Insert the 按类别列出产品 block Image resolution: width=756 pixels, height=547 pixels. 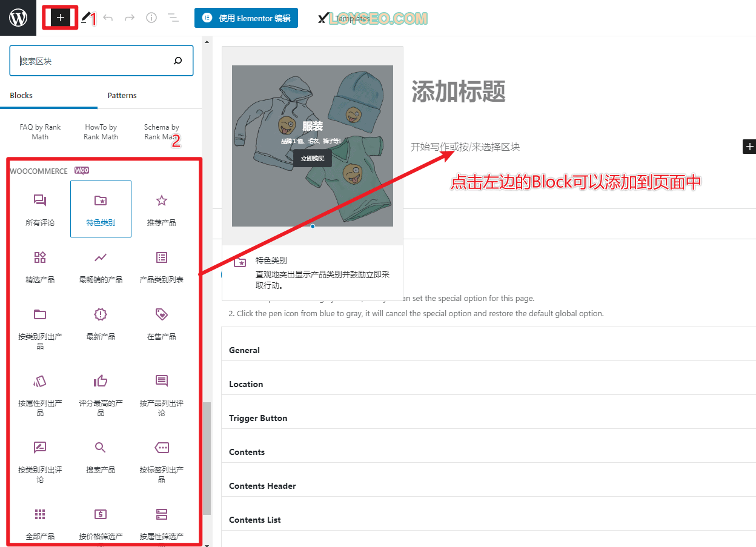click(x=40, y=328)
